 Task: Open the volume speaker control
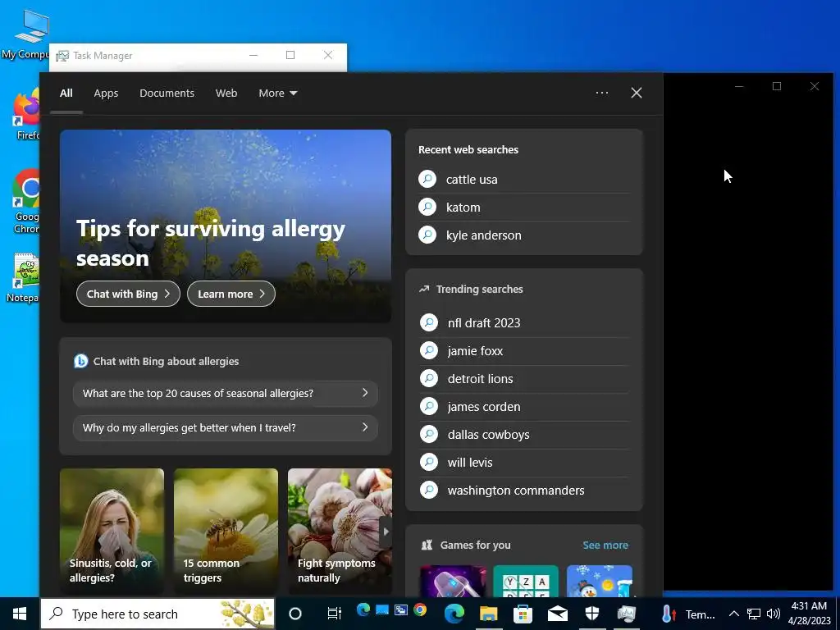click(x=773, y=614)
